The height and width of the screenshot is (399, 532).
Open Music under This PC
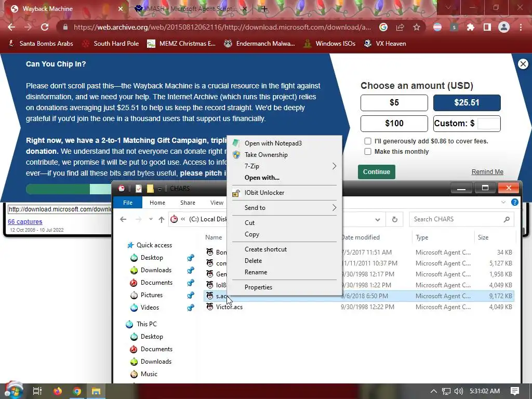pos(149,374)
